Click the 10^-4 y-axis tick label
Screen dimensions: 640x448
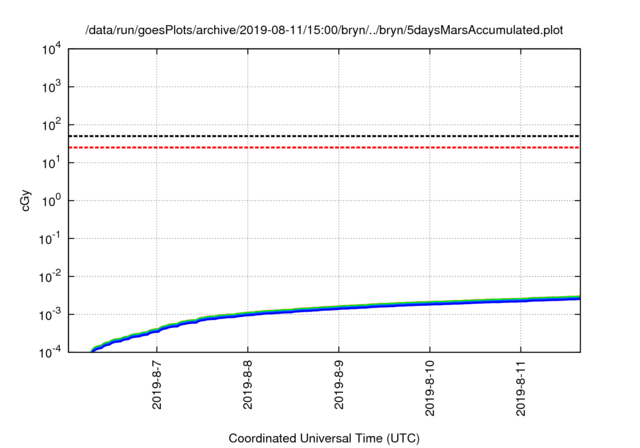[51, 352]
